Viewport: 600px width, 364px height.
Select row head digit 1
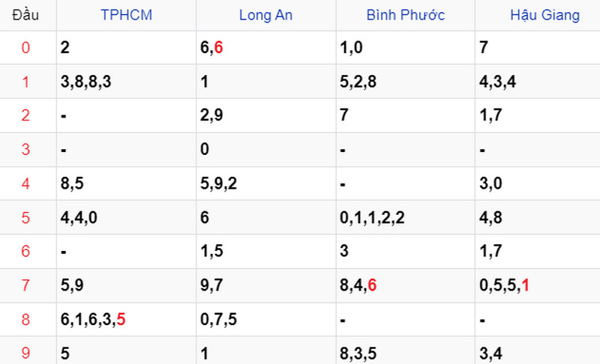click(25, 82)
